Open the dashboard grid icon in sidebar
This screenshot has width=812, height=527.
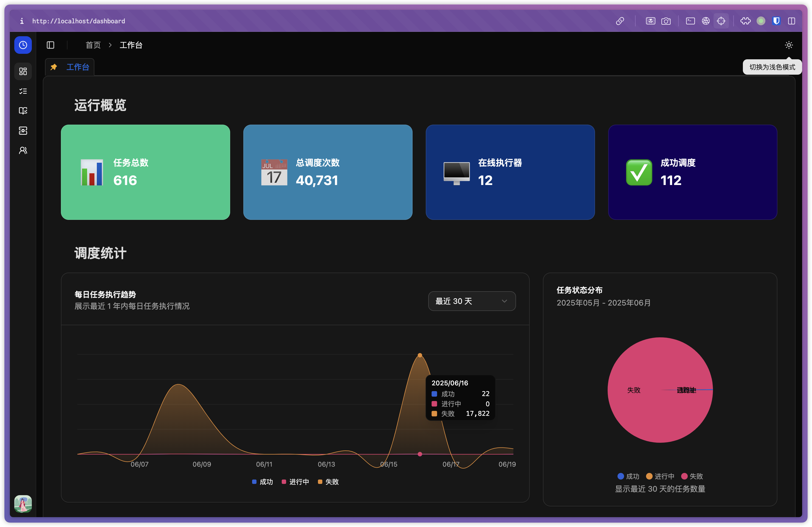(23, 71)
